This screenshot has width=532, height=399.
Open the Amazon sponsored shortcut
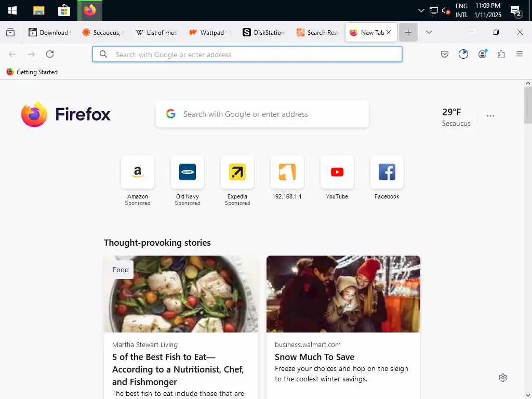pos(137,180)
